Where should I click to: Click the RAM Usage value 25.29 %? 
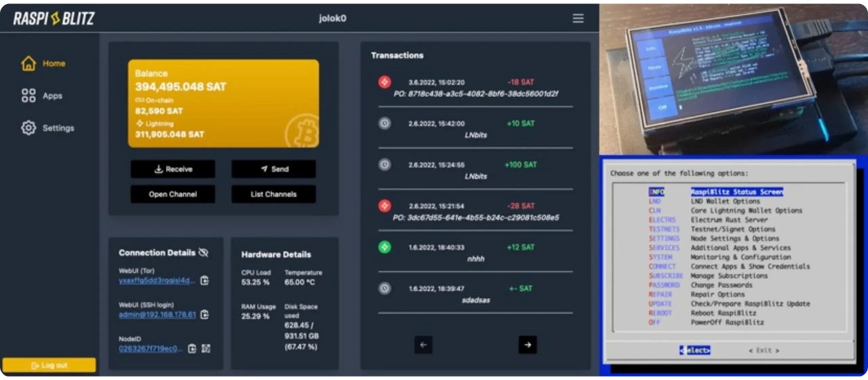click(256, 316)
